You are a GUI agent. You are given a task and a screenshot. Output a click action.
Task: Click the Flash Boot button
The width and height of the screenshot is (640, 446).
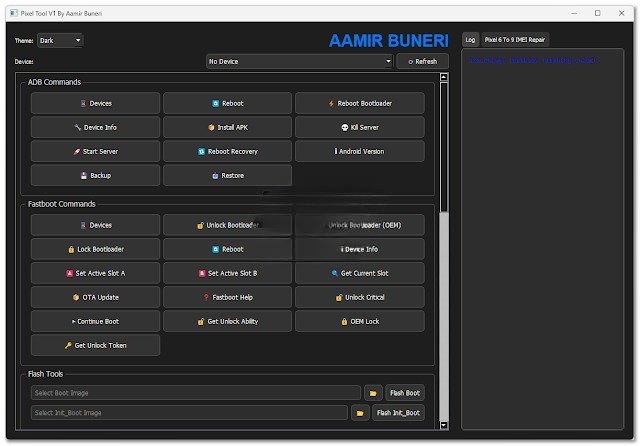(404, 393)
